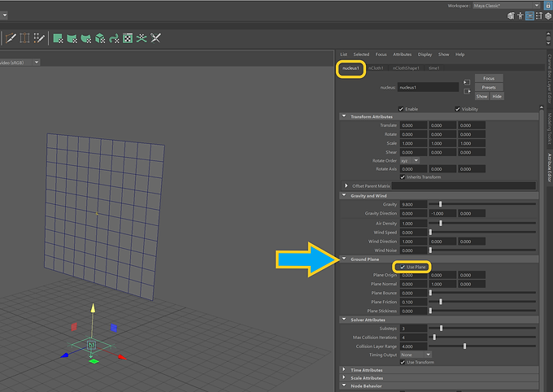Click the Collision Layer Range slider handle
Image resolution: width=553 pixels, height=392 pixels.
(x=465, y=346)
